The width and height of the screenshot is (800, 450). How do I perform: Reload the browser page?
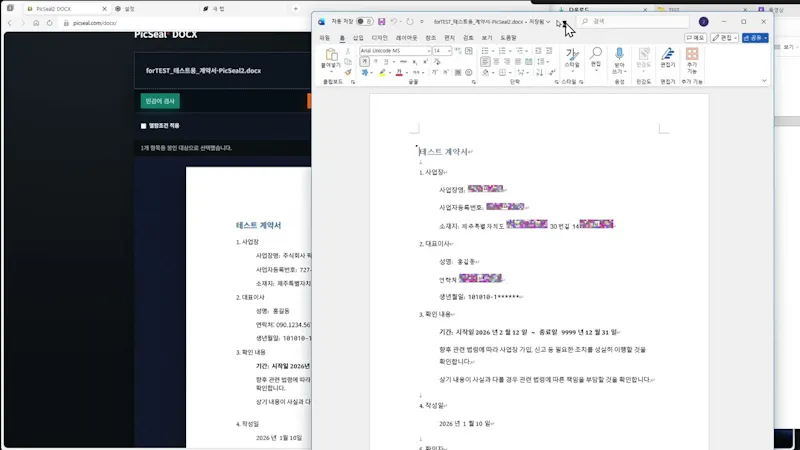(x=49, y=23)
